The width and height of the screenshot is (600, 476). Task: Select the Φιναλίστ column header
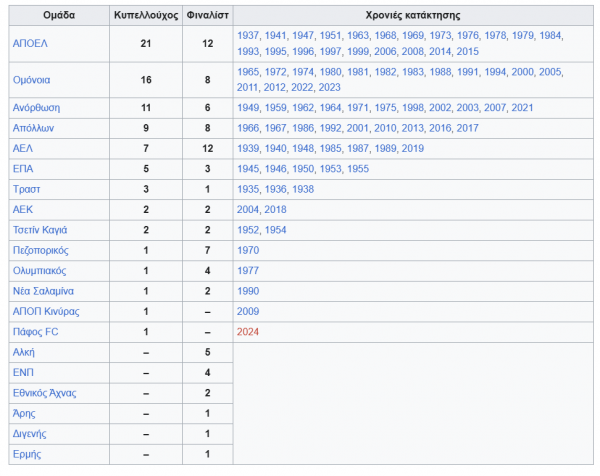[x=207, y=15]
